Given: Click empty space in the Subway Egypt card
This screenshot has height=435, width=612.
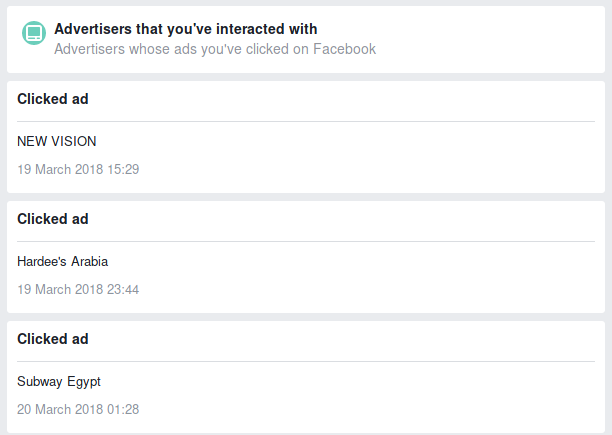Looking at the screenshot, I should [371, 396].
